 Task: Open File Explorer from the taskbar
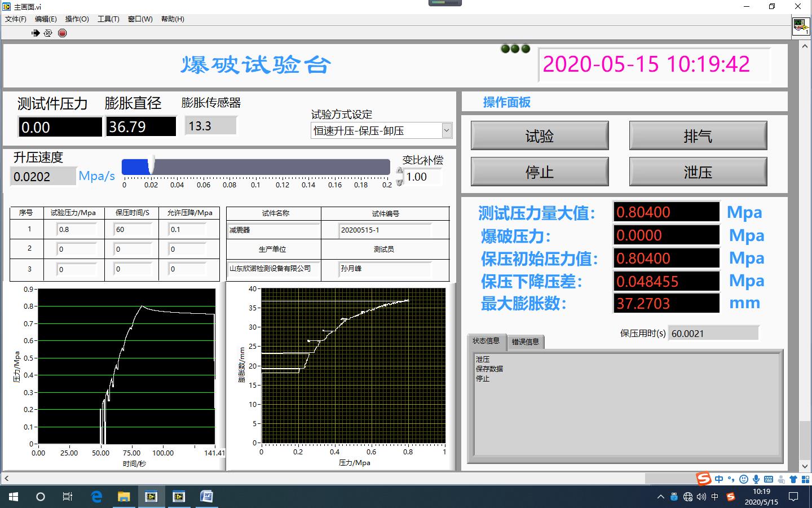pos(123,497)
